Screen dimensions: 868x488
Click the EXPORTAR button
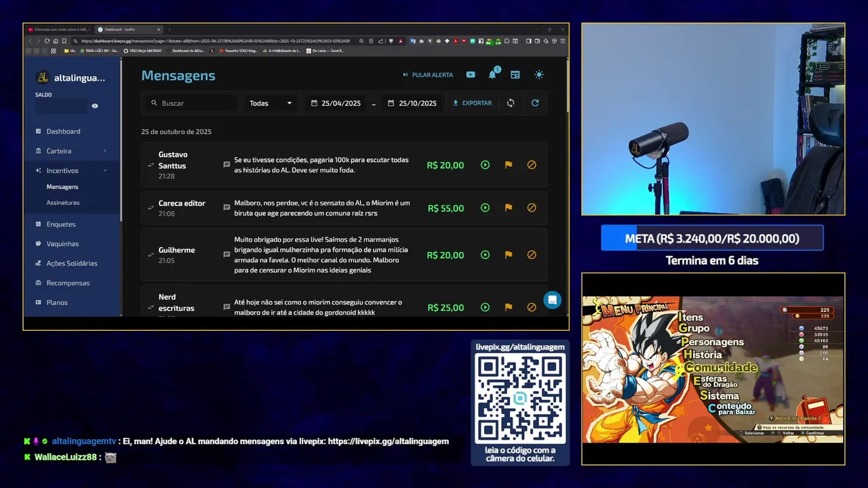pyautogui.click(x=473, y=103)
